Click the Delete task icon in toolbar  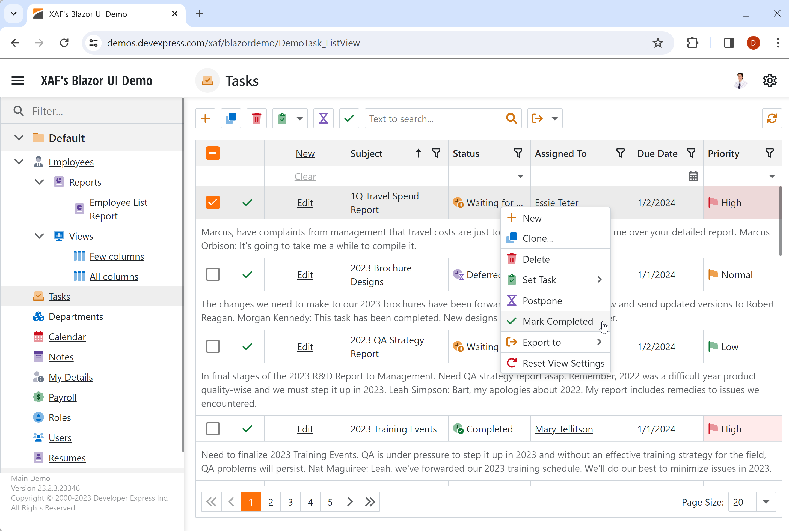257,118
